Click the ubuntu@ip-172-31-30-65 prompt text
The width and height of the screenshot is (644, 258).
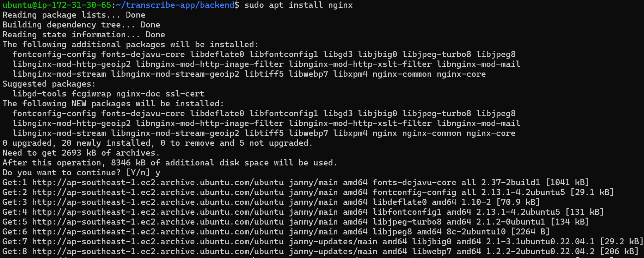[57, 5]
